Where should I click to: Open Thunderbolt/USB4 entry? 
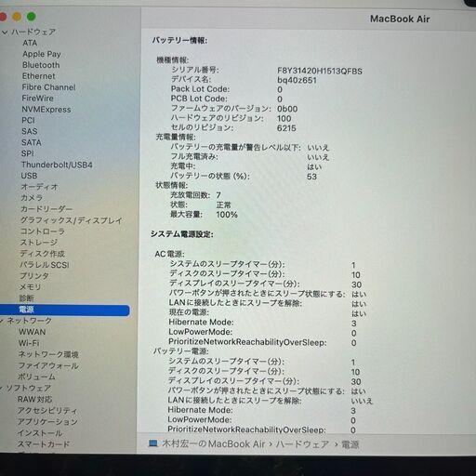(57, 165)
